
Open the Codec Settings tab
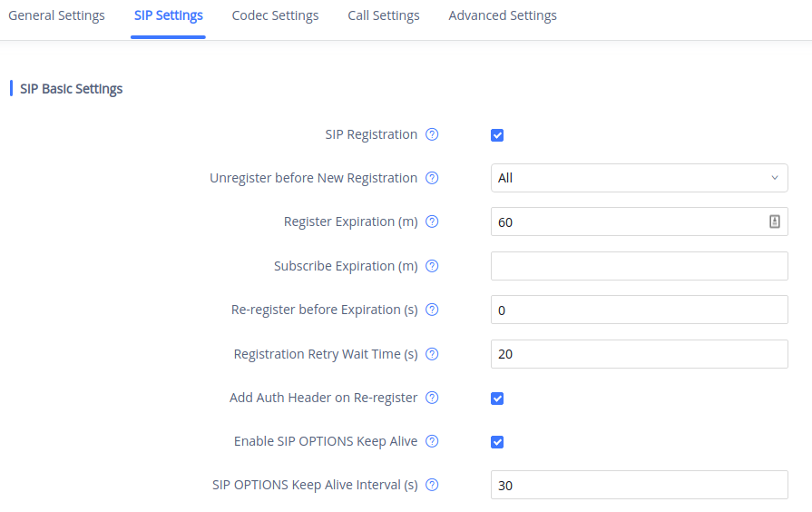pos(275,15)
